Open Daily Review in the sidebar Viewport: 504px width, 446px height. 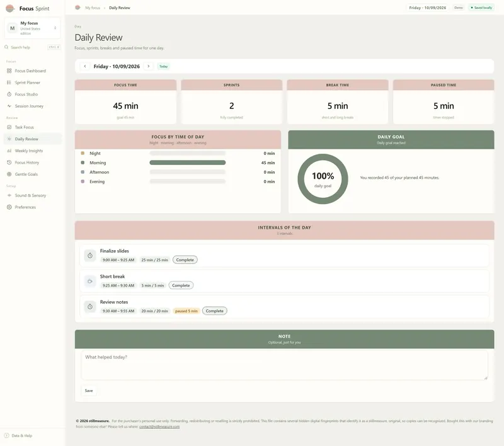click(x=33, y=139)
